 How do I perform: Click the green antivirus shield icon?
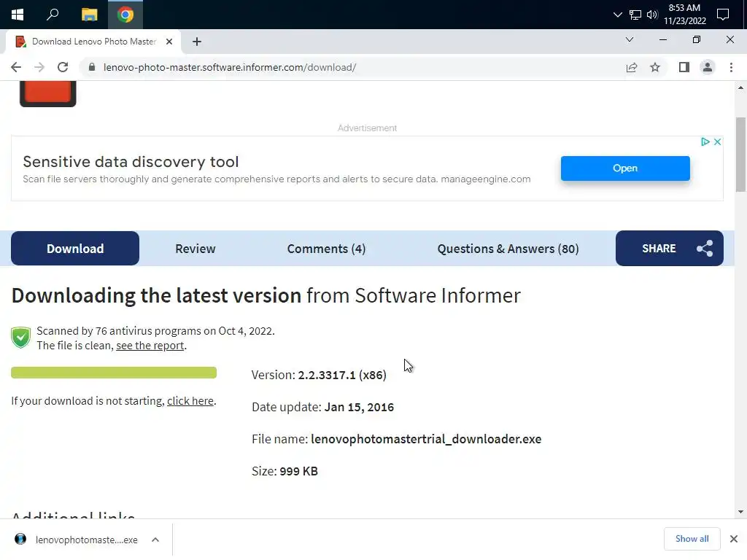21,338
